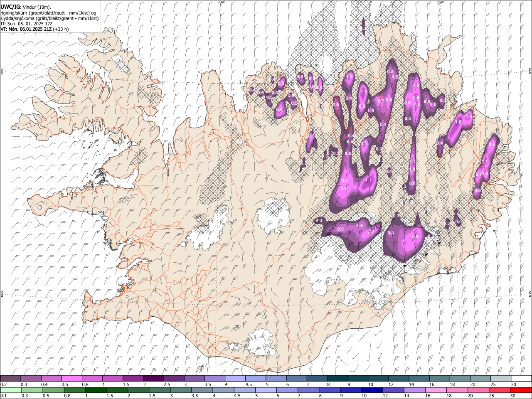The width and height of the screenshot is (532, 399).
Task: Select the '64N' latitude label on right edge
Action: [530, 294]
